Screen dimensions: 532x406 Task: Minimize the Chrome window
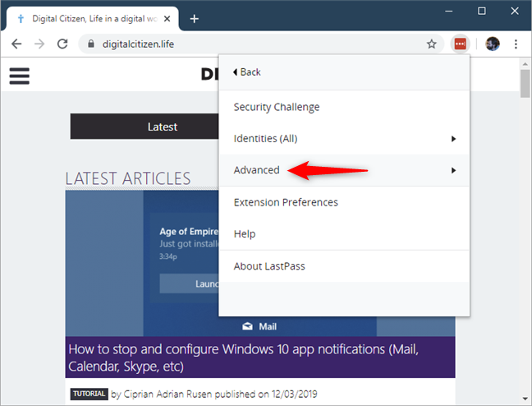click(x=449, y=11)
